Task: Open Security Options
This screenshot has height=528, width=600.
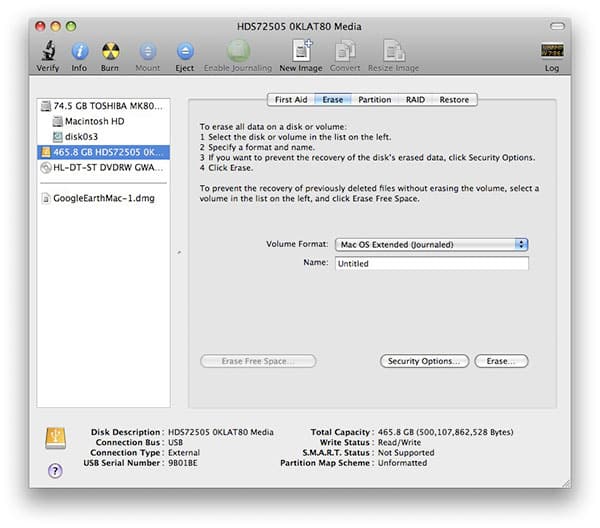Action: click(x=424, y=361)
